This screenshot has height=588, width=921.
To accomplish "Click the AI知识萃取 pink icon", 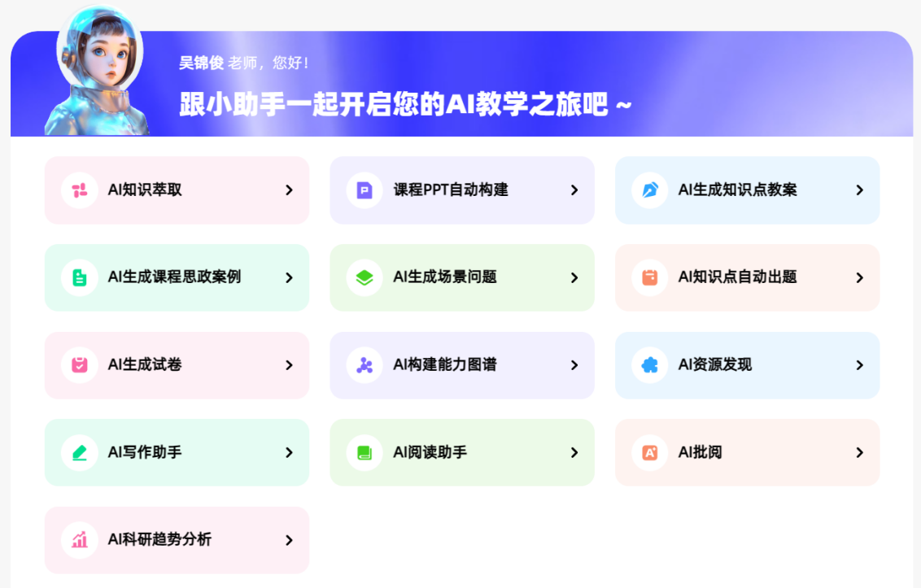I will (80, 190).
